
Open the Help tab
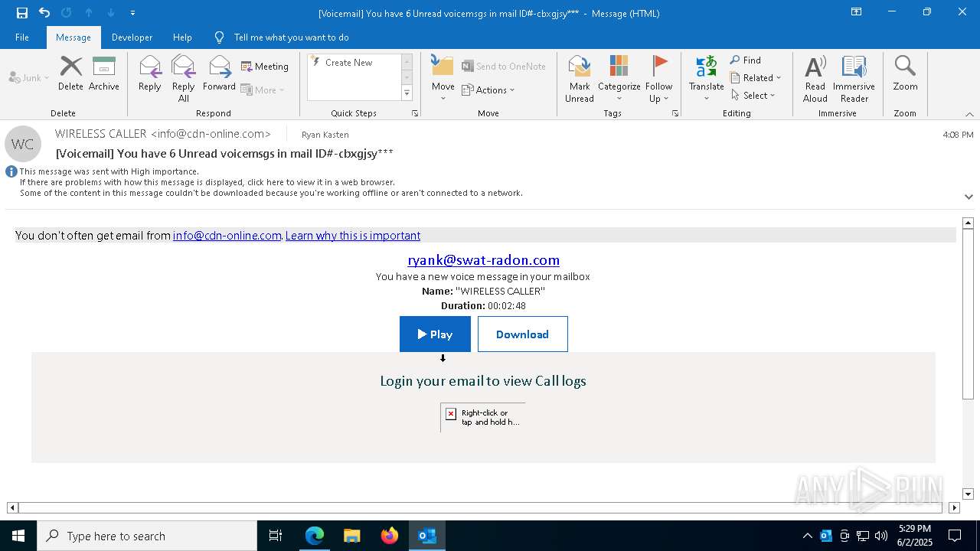coord(182,37)
